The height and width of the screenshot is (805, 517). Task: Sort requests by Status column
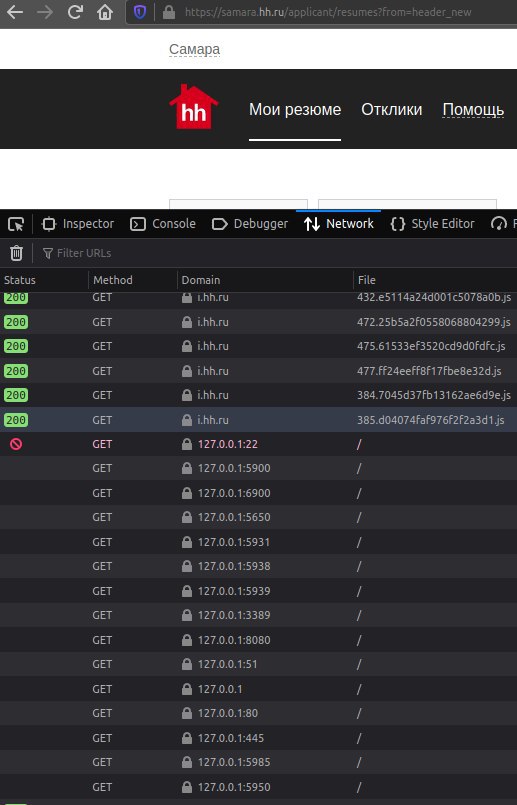click(44, 280)
